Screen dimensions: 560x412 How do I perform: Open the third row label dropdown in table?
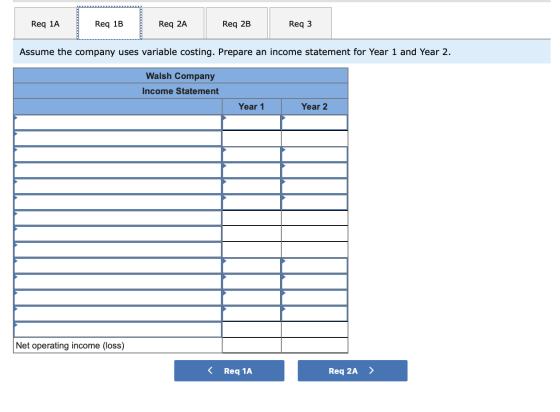coord(118,154)
